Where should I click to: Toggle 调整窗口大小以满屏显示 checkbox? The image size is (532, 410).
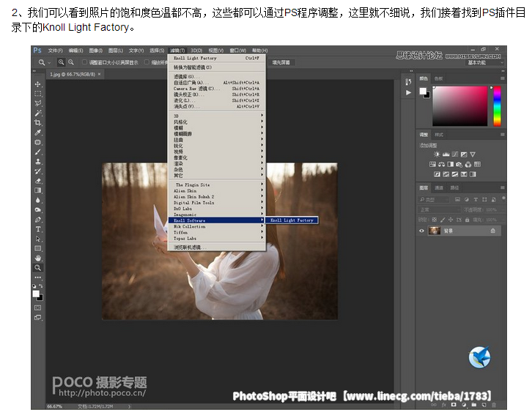pyautogui.click(x=85, y=62)
